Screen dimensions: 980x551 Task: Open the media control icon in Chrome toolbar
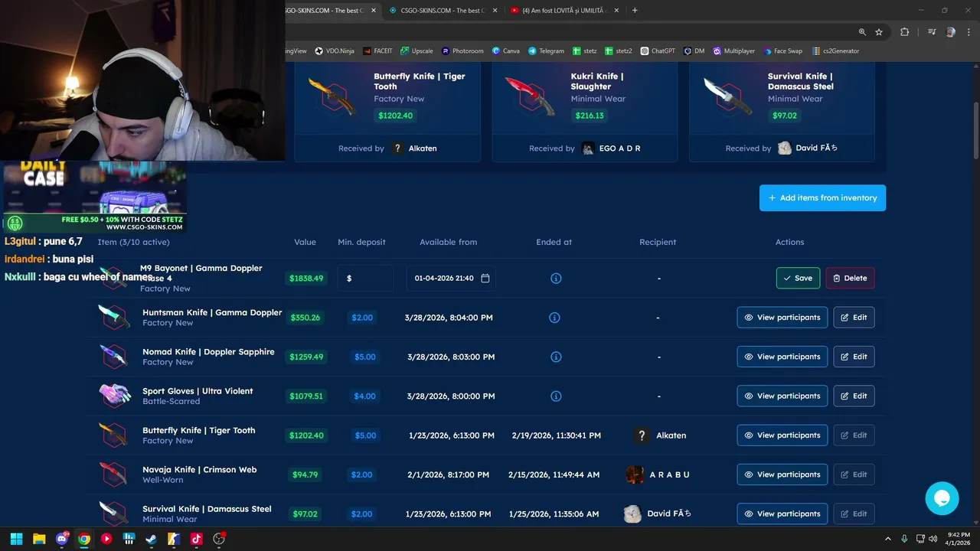coord(932,32)
